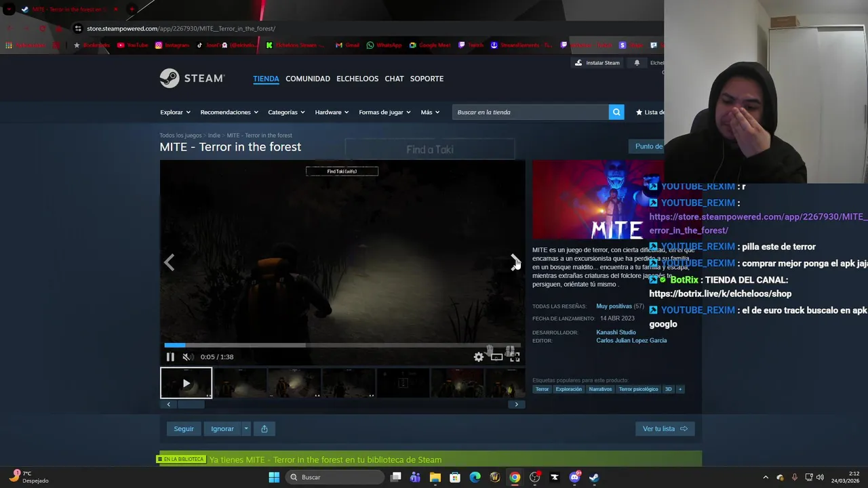The image size is (868, 488).
Task: Select the first trailer thumbnail with play icon
Action: click(x=186, y=383)
